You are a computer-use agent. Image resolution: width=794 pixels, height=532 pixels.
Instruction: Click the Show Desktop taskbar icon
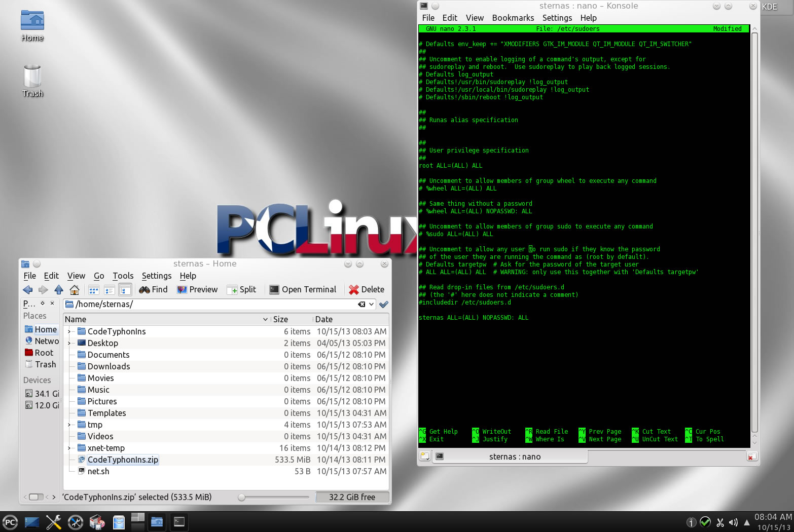coord(32,522)
